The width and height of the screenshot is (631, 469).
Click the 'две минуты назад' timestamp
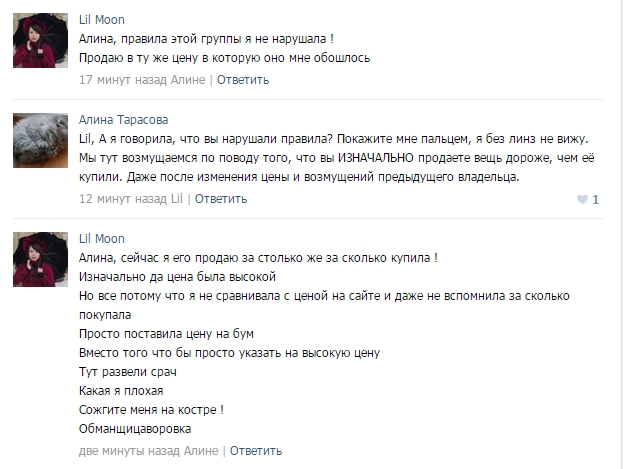tap(129, 450)
